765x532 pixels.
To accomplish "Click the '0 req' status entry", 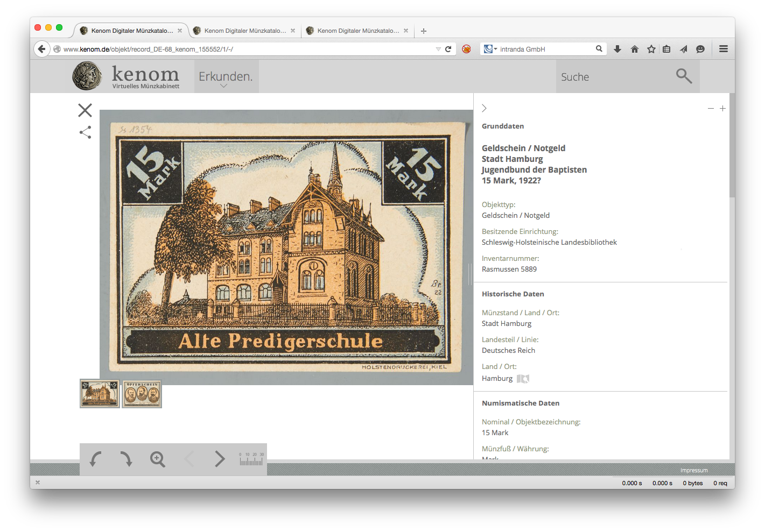I will tap(720, 483).
